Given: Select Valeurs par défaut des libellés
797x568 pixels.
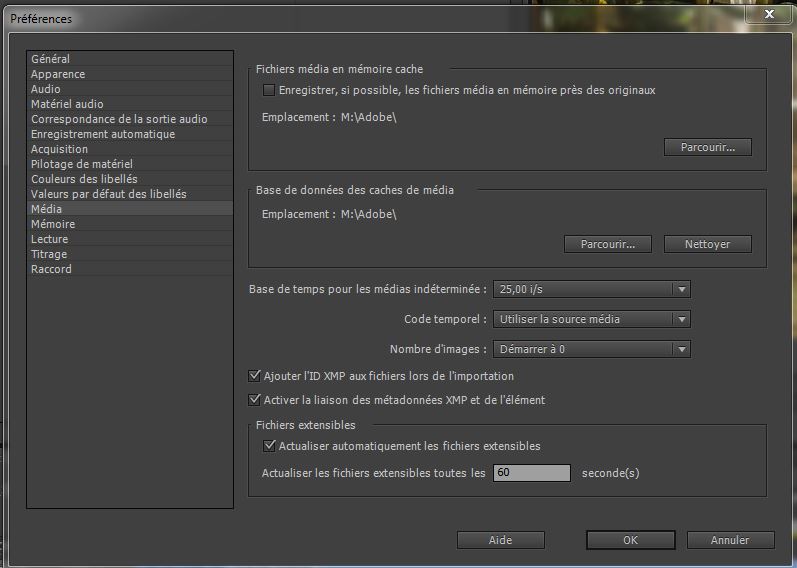Looking at the screenshot, I should [x=130, y=194].
